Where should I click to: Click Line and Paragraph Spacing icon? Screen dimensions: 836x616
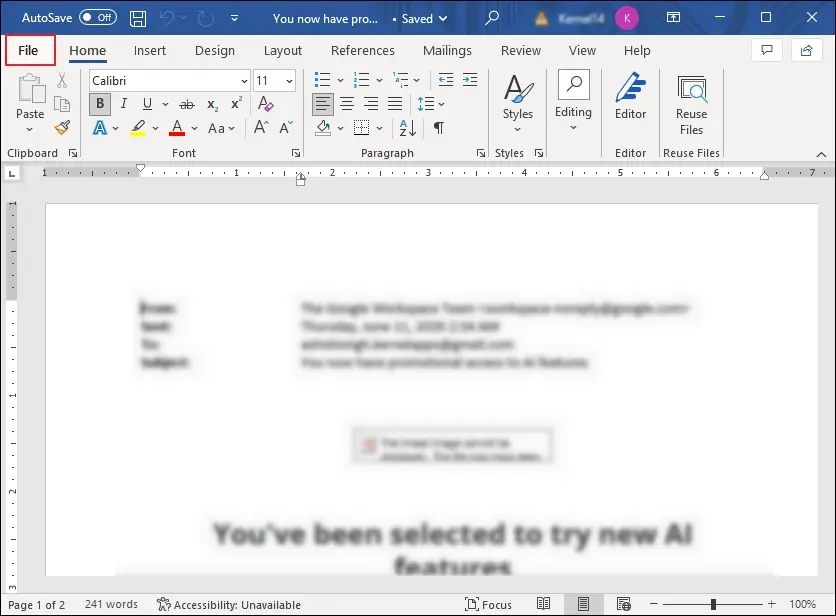pos(426,103)
